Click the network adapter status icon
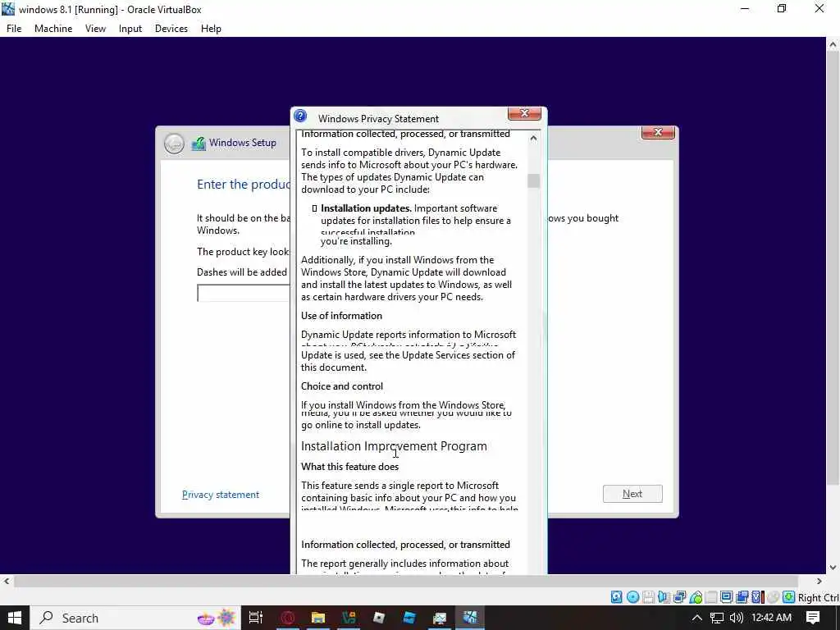The height and width of the screenshot is (630, 840). (680, 597)
